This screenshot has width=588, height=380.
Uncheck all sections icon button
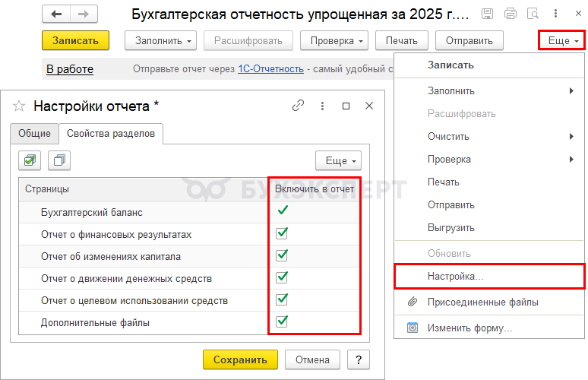(59, 160)
